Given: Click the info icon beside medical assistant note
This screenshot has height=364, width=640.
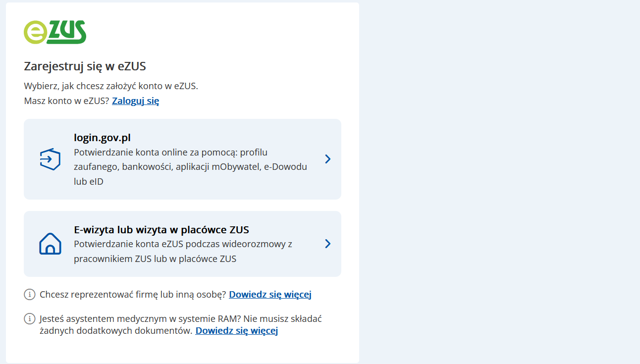Looking at the screenshot, I should pos(30,318).
